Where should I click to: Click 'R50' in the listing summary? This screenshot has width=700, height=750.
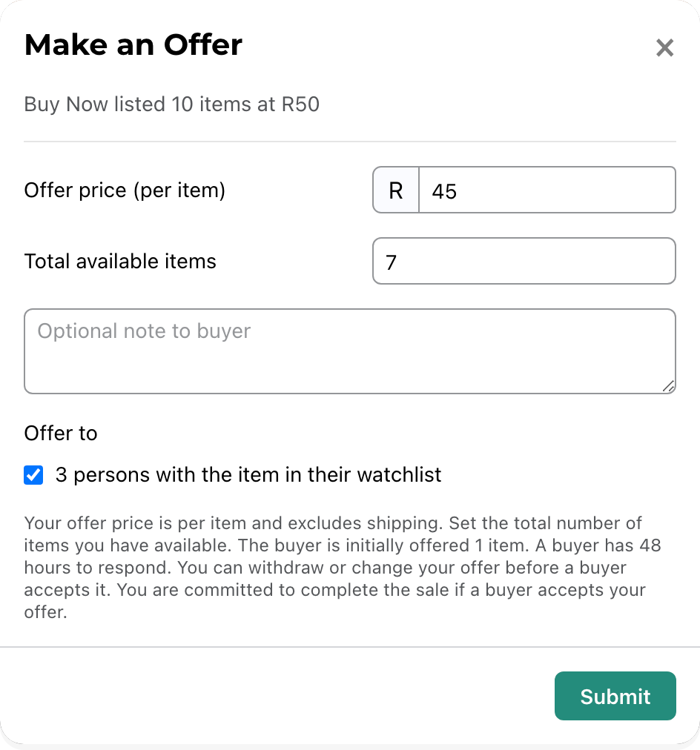point(300,104)
